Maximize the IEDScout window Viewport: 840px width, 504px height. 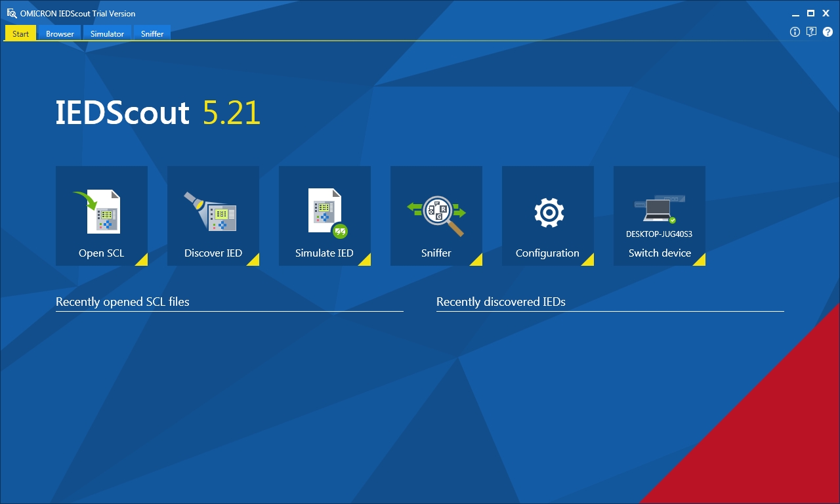pyautogui.click(x=810, y=13)
